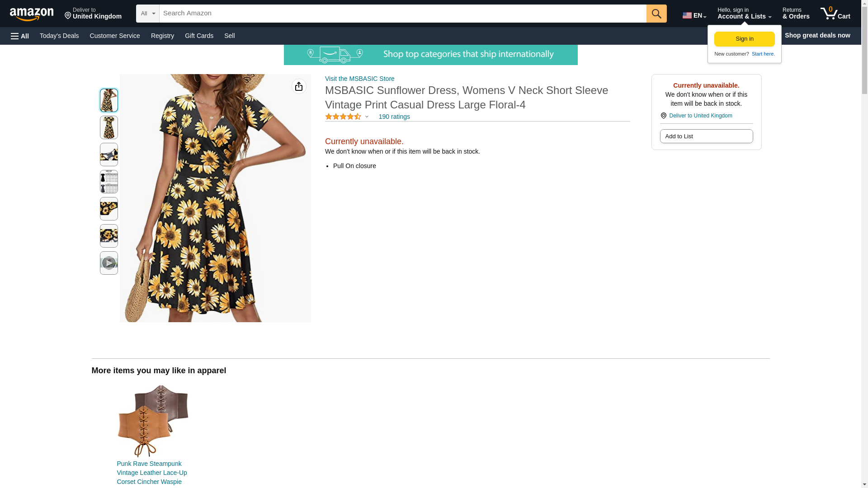Select the second dress thumbnail
This screenshot has height=488, width=868.
point(108,127)
